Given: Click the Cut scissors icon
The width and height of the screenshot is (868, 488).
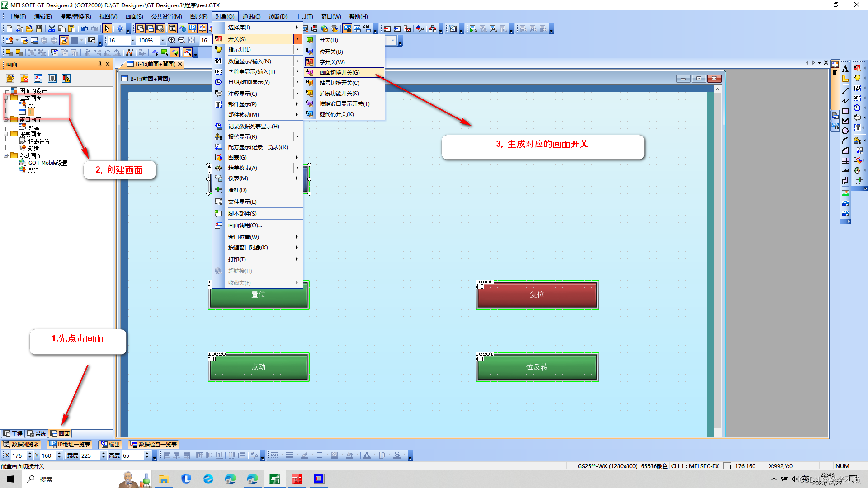Looking at the screenshot, I should click(x=52, y=28).
